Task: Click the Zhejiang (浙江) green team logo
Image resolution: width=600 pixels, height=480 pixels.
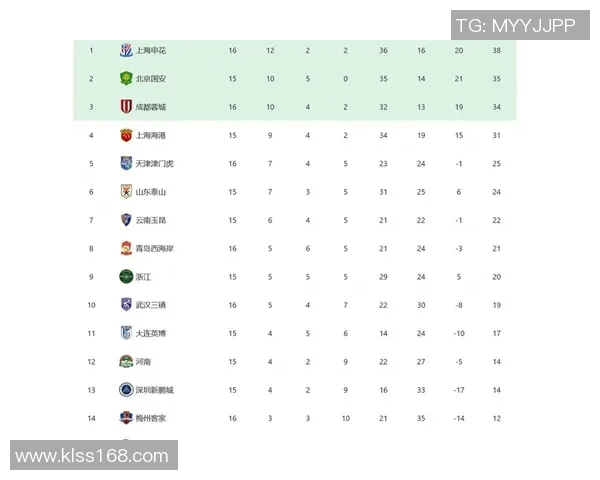Action: [126, 276]
